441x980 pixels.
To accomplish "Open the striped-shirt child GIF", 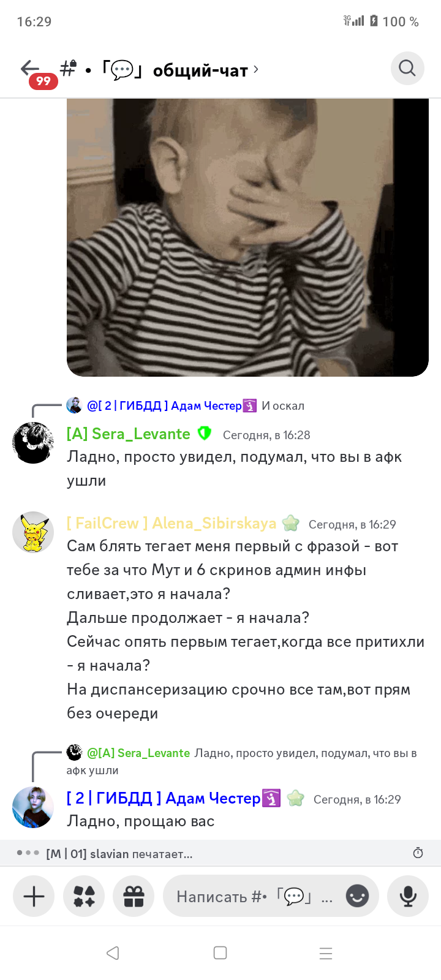I will [x=247, y=238].
